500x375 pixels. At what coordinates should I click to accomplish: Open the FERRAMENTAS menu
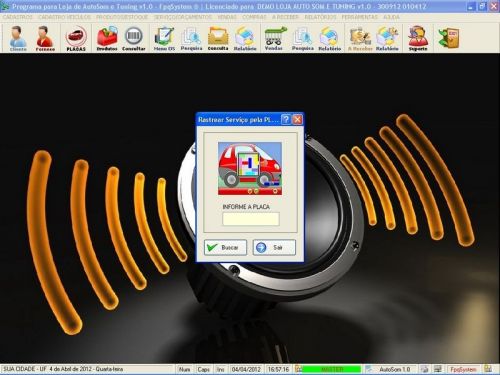[360, 17]
